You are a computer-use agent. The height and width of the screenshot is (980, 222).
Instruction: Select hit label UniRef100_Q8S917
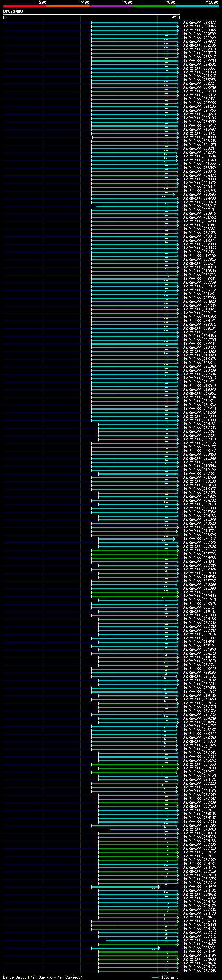click(199, 57)
